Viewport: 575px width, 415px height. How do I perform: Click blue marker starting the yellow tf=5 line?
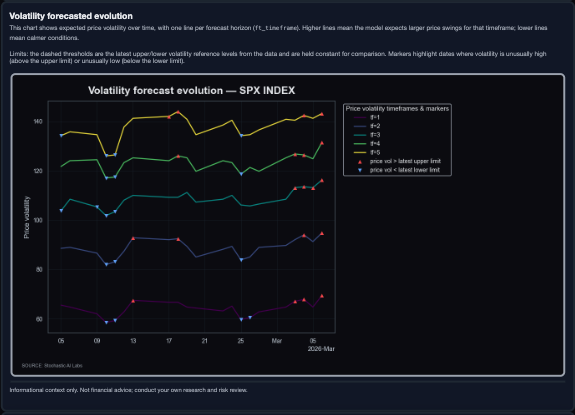pos(61,136)
